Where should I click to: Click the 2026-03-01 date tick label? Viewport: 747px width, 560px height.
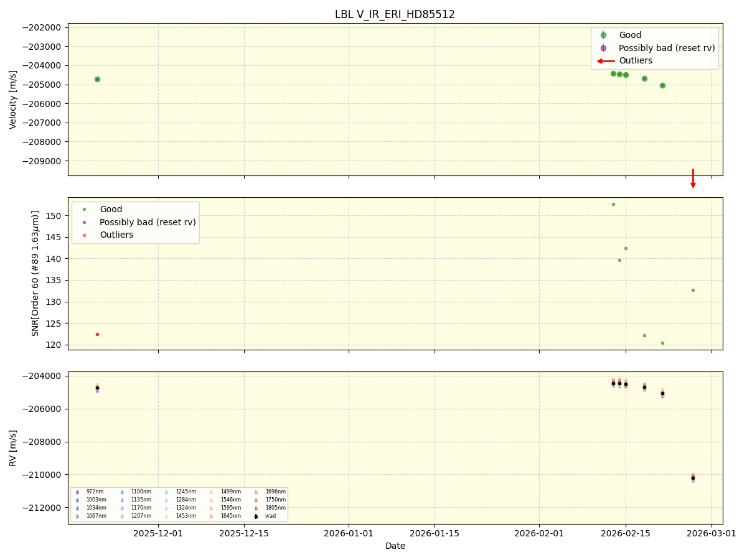pos(712,533)
